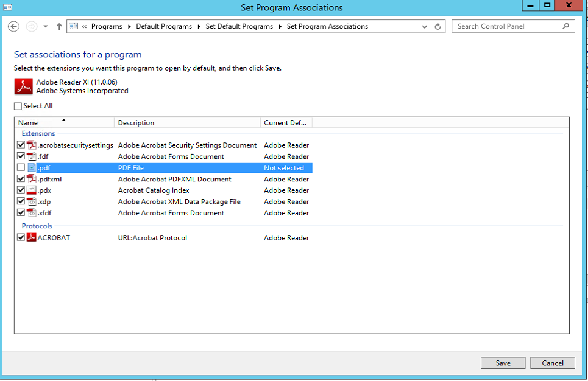Navigate to Set Default Programs breadcrumb
Image resolution: width=588 pixels, height=381 pixels.
tap(239, 26)
